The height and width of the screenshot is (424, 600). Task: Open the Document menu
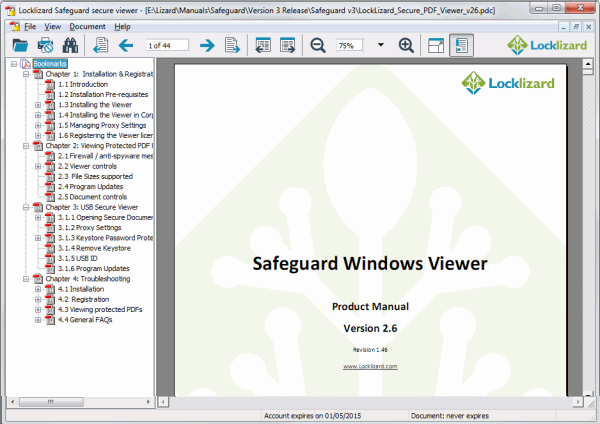88,26
